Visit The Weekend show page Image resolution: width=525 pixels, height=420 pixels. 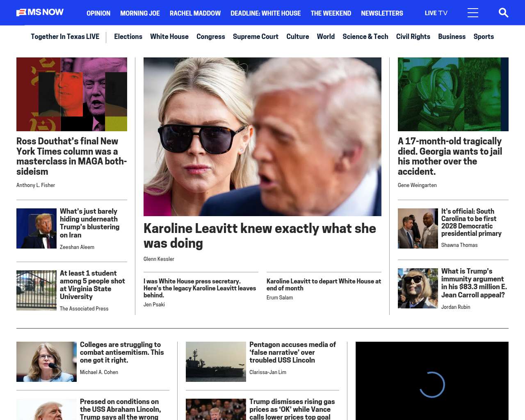[331, 13]
